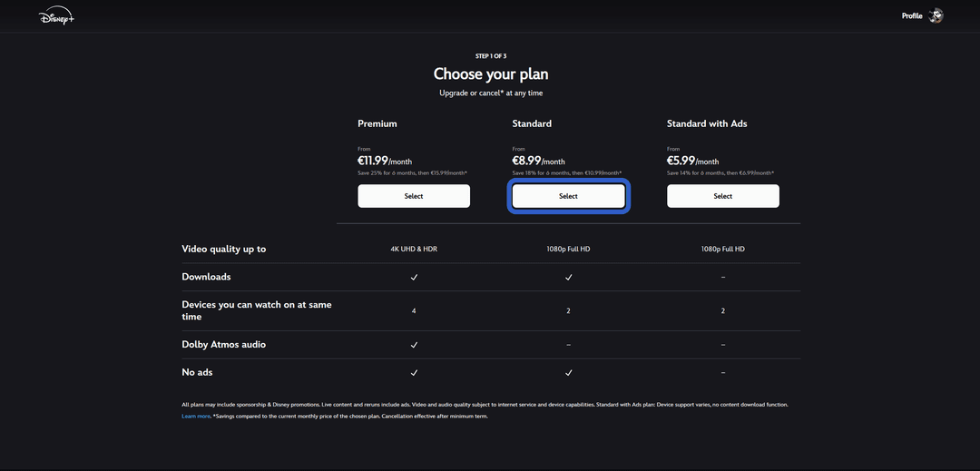Click the Standard plan heading
The width and height of the screenshot is (980, 471).
point(532,123)
